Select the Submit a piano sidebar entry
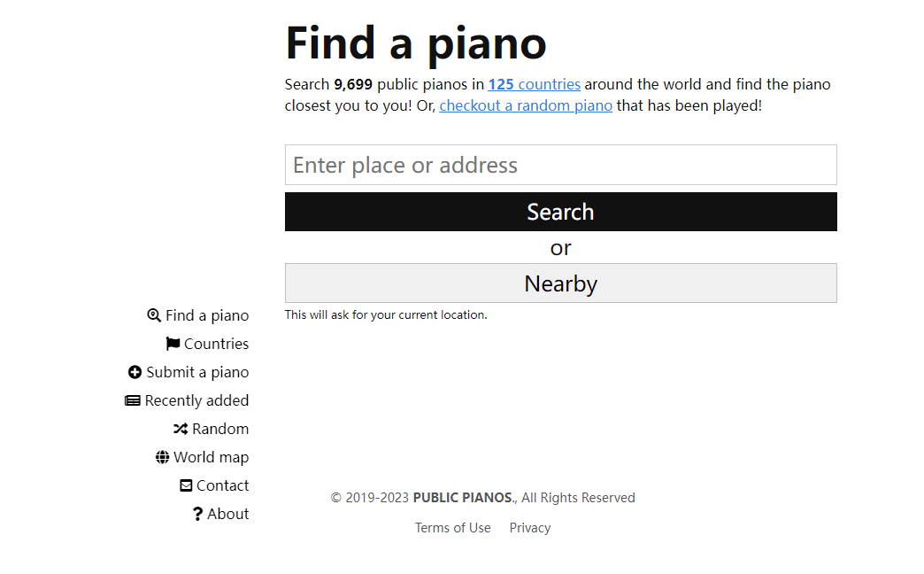The height and width of the screenshot is (574, 924). (196, 371)
